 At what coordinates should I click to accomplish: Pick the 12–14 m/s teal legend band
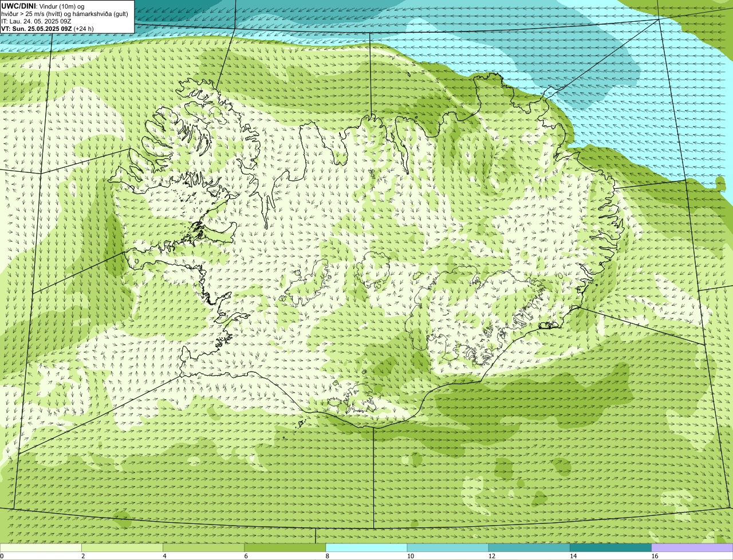(529, 548)
